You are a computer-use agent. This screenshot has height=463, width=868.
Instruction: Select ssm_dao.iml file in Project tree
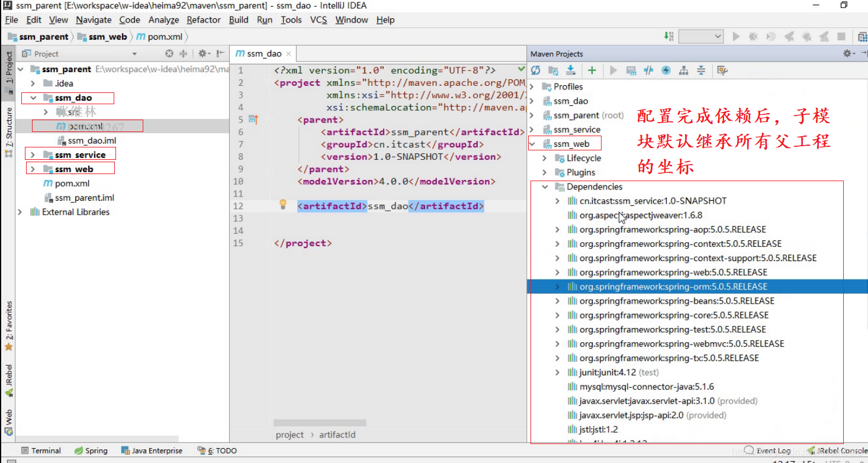click(86, 140)
